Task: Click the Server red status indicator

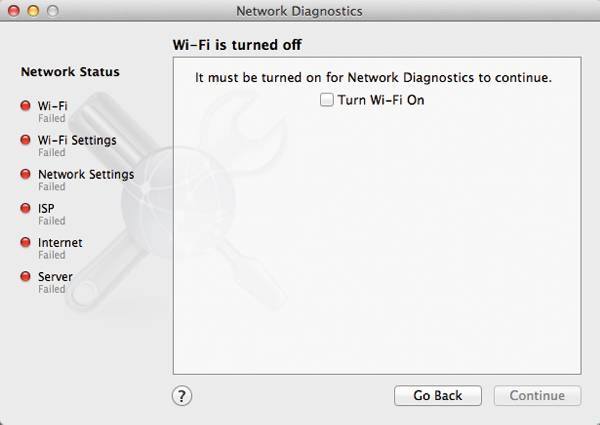Action: [25, 276]
